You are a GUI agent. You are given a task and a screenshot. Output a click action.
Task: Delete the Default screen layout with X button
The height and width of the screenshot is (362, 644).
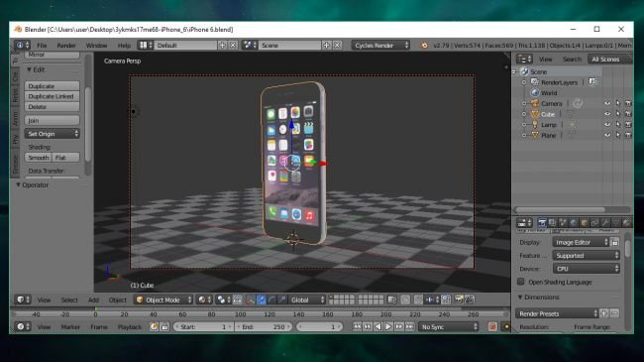click(x=233, y=46)
